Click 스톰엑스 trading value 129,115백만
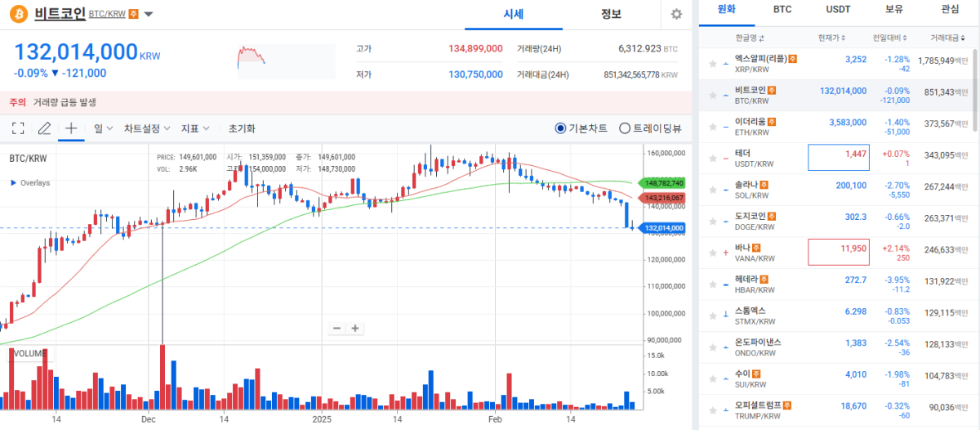The width and height of the screenshot is (980, 430). pos(944,312)
